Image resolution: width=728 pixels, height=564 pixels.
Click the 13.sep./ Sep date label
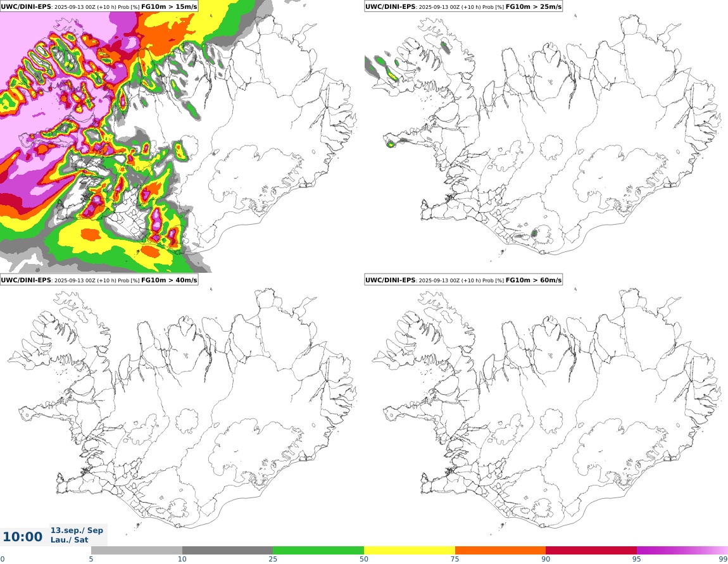pos(77,530)
